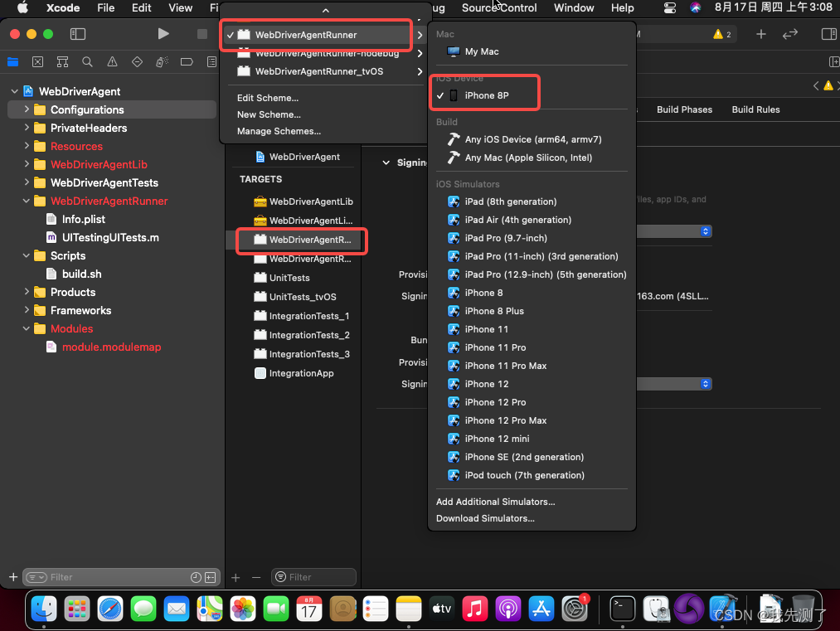Expand the Products folder in the navigator
This screenshot has width=840, height=631.
pos(25,292)
